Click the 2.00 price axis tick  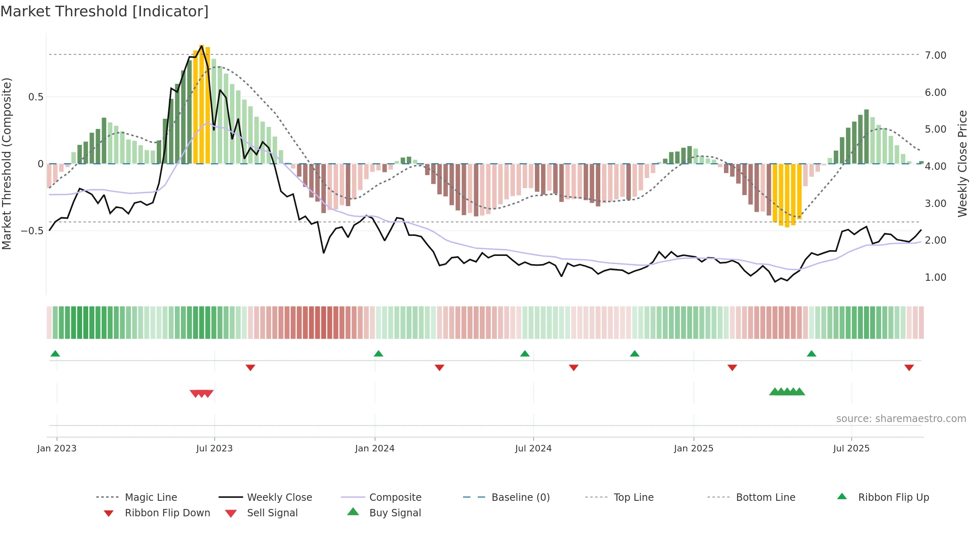pyautogui.click(x=935, y=240)
